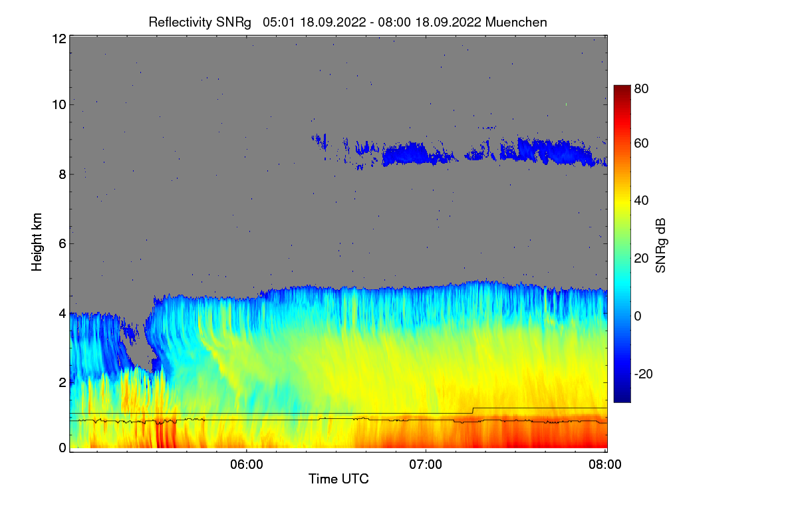Click the start time '05:01 18.09.2022' in title
Image resolution: width=798 pixels, height=532 pixels.
click(x=314, y=22)
